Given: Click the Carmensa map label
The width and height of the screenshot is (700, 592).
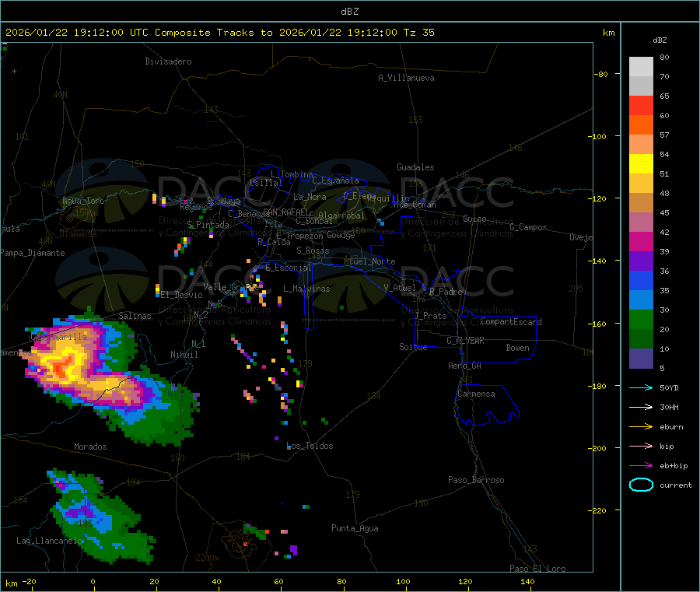Looking at the screenshot, I should [x=476, y=394].
